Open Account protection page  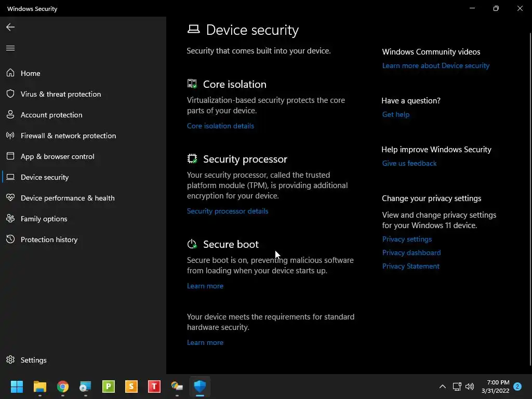click(x=51, y=115)
